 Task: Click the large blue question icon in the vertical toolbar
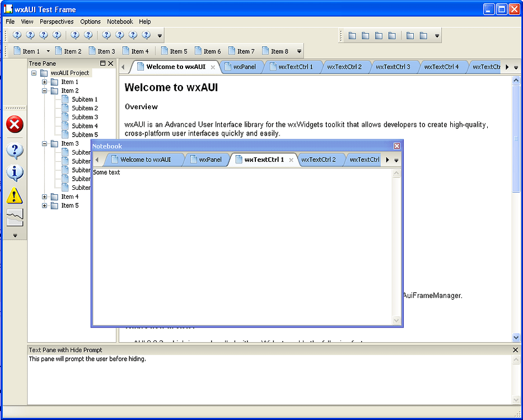15,151
